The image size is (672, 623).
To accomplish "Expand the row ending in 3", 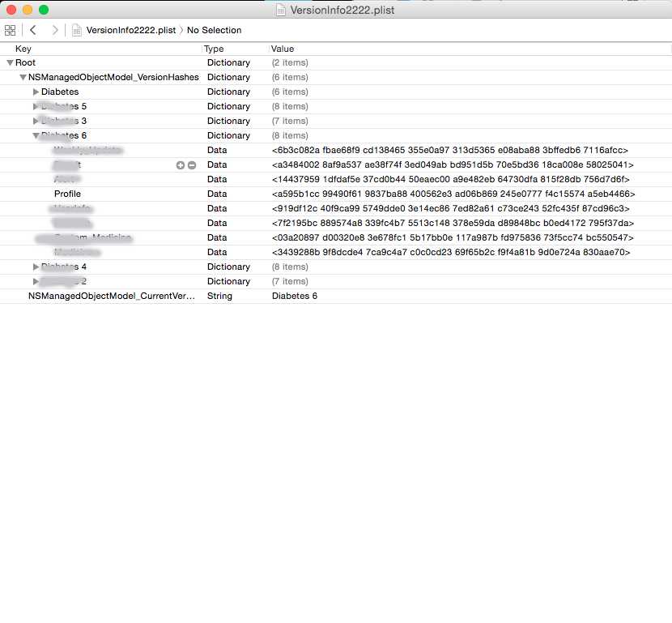I will click(36, 121).
